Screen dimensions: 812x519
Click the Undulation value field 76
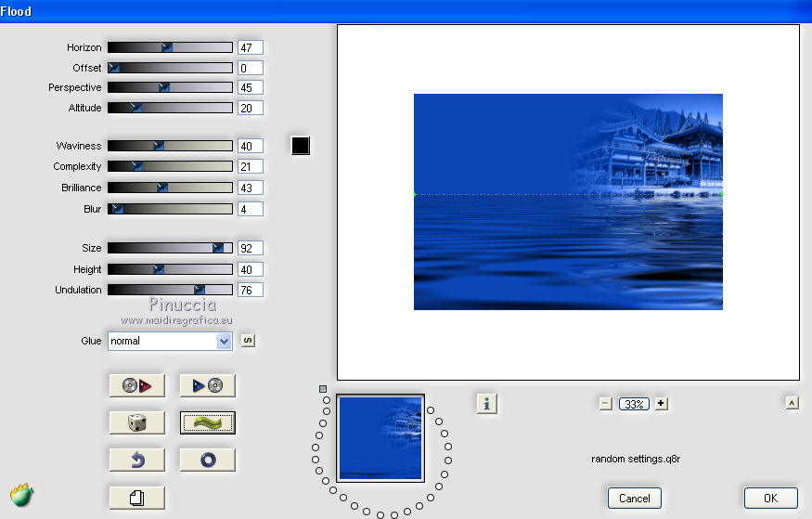point(251,290)
